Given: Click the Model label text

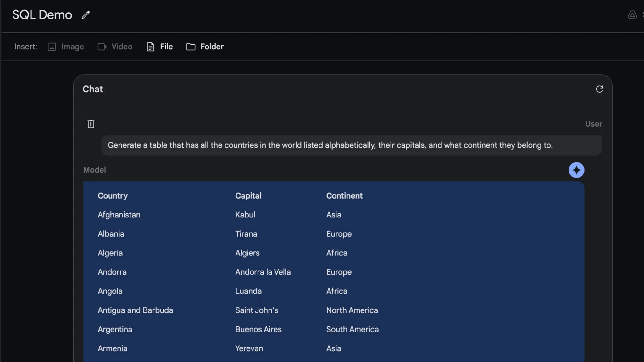Looking at the screenshot, I should 94,170.
